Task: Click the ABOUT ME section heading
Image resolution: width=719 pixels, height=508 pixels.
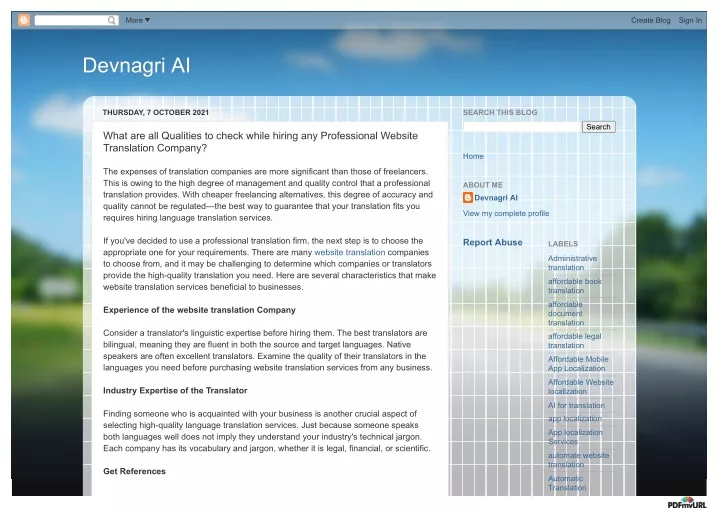Action: (482, 185)
